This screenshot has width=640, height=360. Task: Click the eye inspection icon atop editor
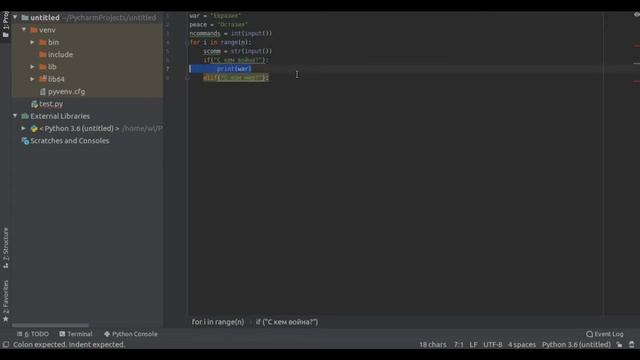pos(636,15)
